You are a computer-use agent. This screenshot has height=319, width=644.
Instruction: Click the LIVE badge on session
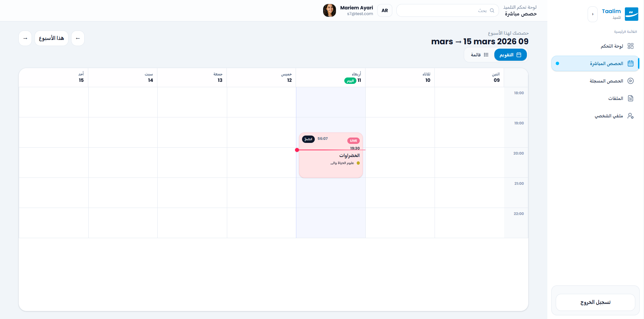coord(353,141)
